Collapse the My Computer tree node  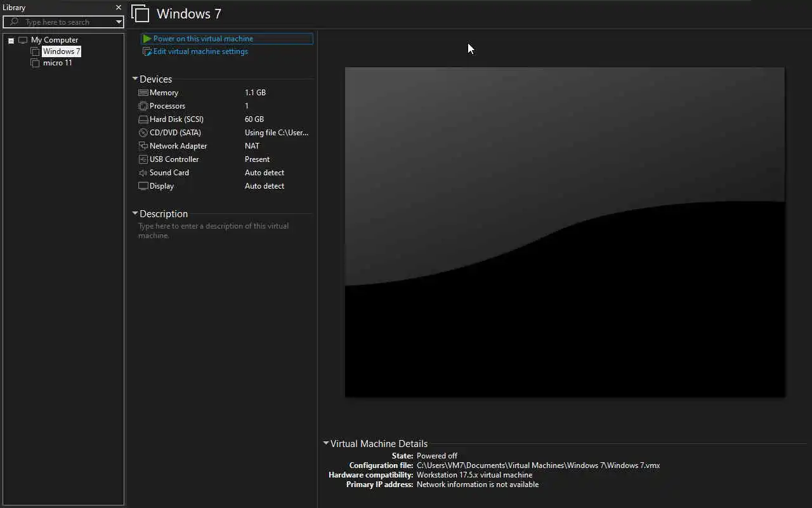pyautogui.click(x=11, y=41)
